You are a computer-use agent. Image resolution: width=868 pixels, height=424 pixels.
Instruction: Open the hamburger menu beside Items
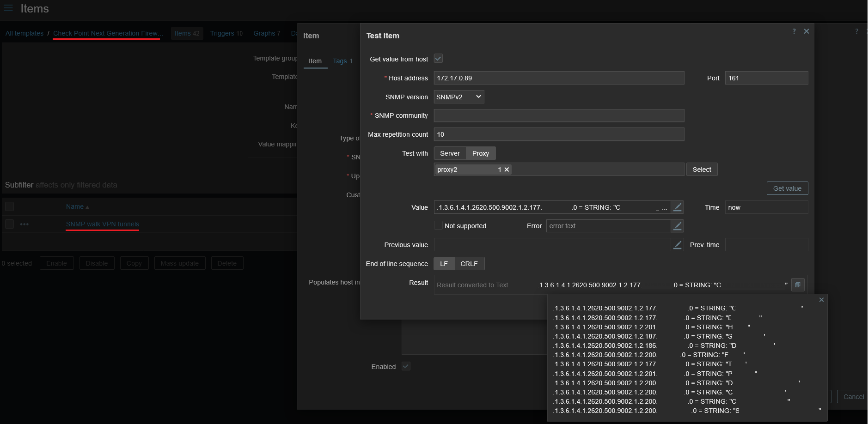[8, 8]
